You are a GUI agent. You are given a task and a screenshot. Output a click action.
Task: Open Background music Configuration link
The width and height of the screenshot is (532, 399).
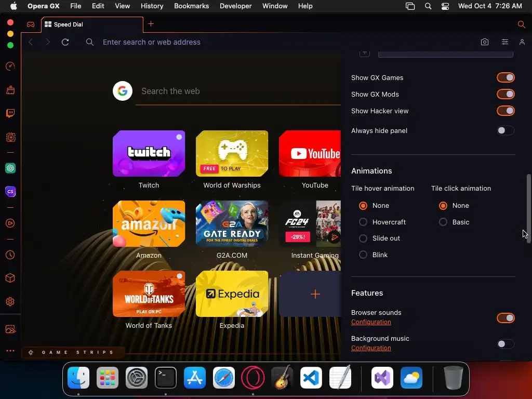click(x=371, y=348)
